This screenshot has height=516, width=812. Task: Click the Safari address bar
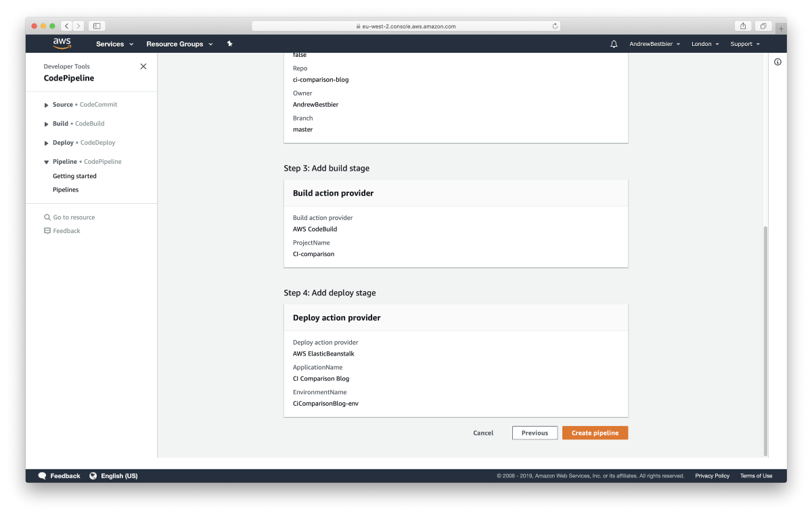point(407,26)
